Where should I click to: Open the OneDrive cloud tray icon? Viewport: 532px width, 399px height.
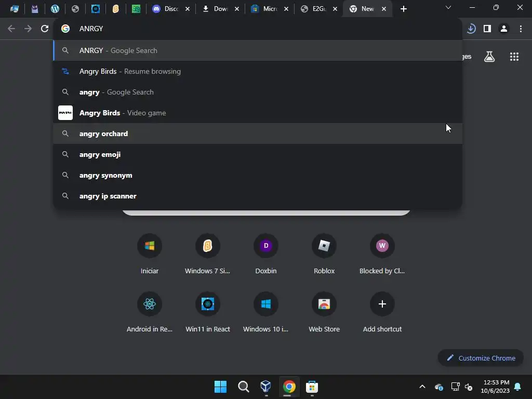438,387
